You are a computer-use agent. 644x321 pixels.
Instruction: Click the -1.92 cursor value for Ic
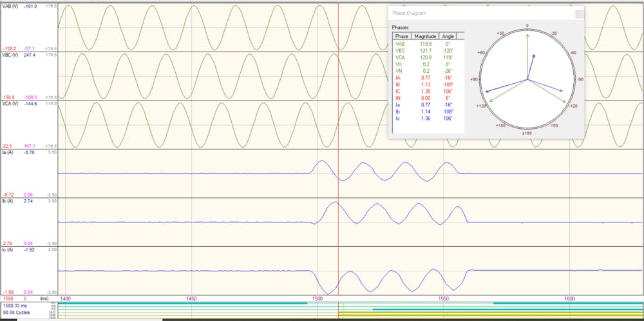point(29,249)
